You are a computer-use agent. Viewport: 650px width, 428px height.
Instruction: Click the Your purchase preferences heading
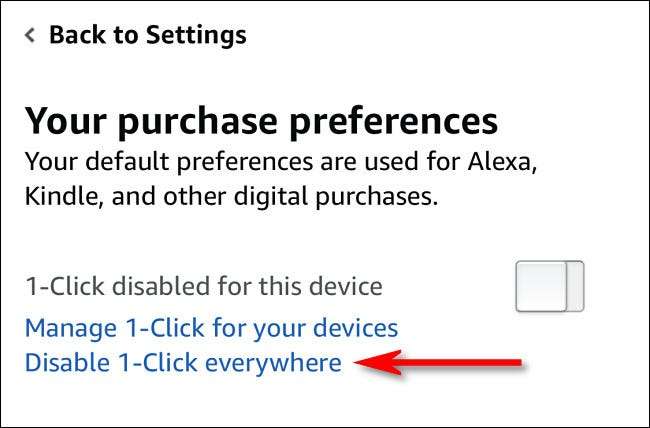[261, 122]
